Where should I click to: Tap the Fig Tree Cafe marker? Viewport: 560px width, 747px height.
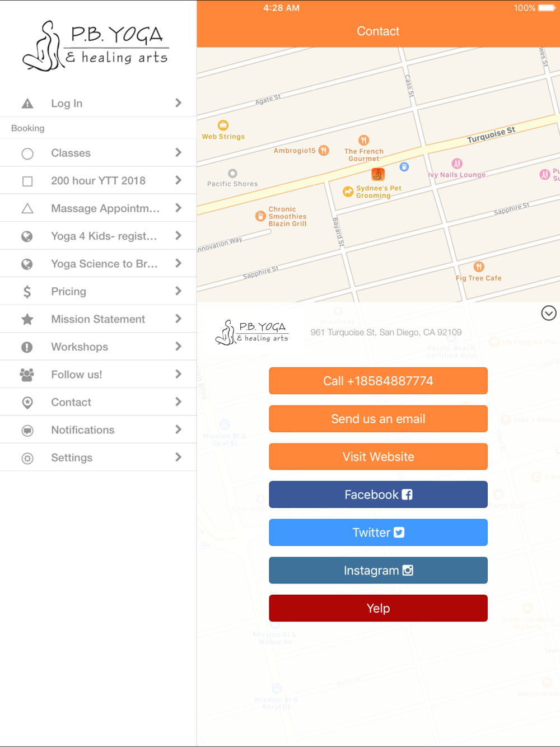tap(479, 267)
